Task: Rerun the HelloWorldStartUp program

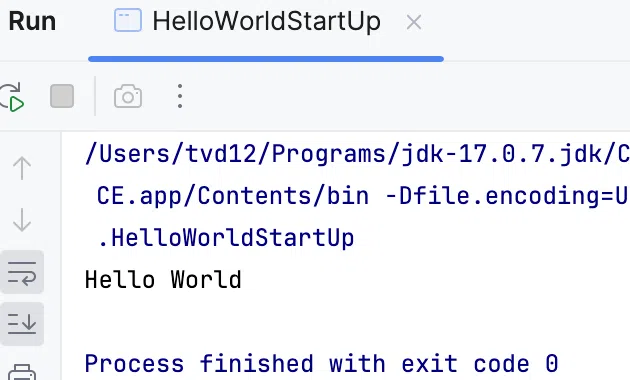Action: [11, 97]
